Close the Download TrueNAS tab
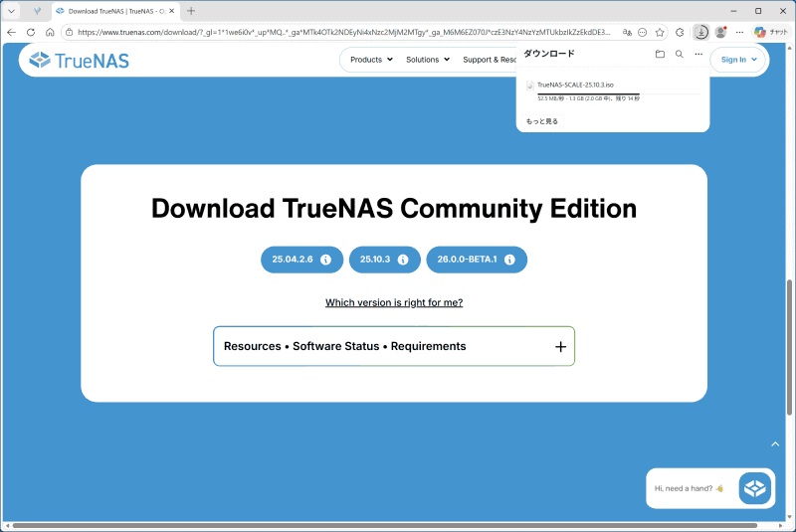Screen dimensions: 796x532 tap(171, 11)
